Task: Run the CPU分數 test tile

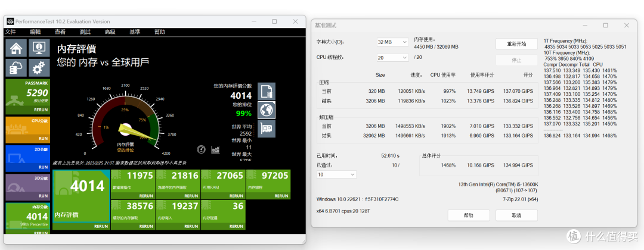Action: coord(44,139)
